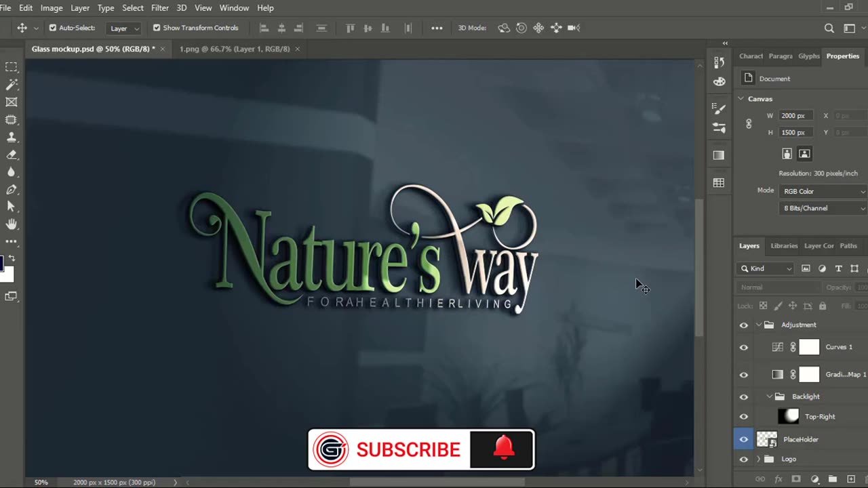Screen dimensions: 868x488
Task: Collapse the Backlight layer group
Action: pyautogui.click(x=770, y=396)
